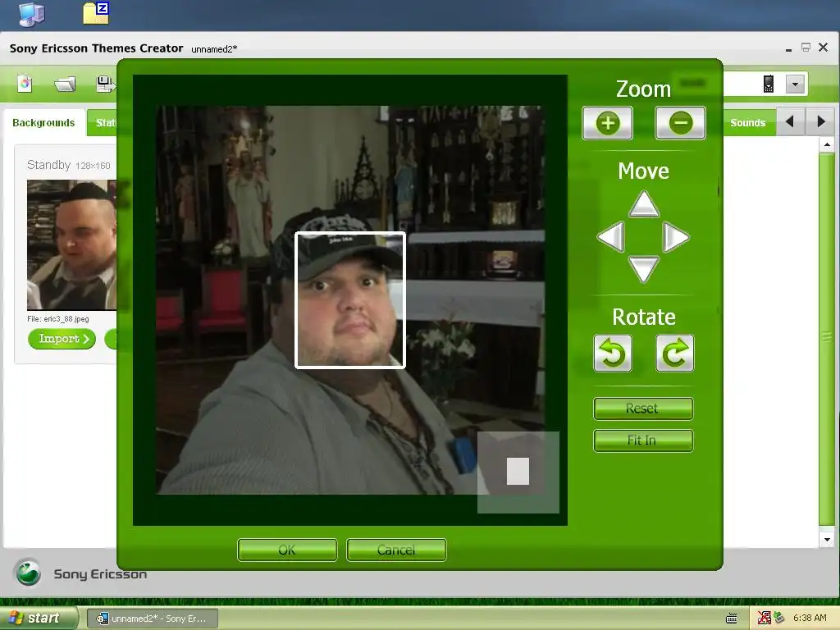The width and height of the screenshot is (840, 630).
Task: Minimize the Themes Creator window
Action: coord(788,48)
